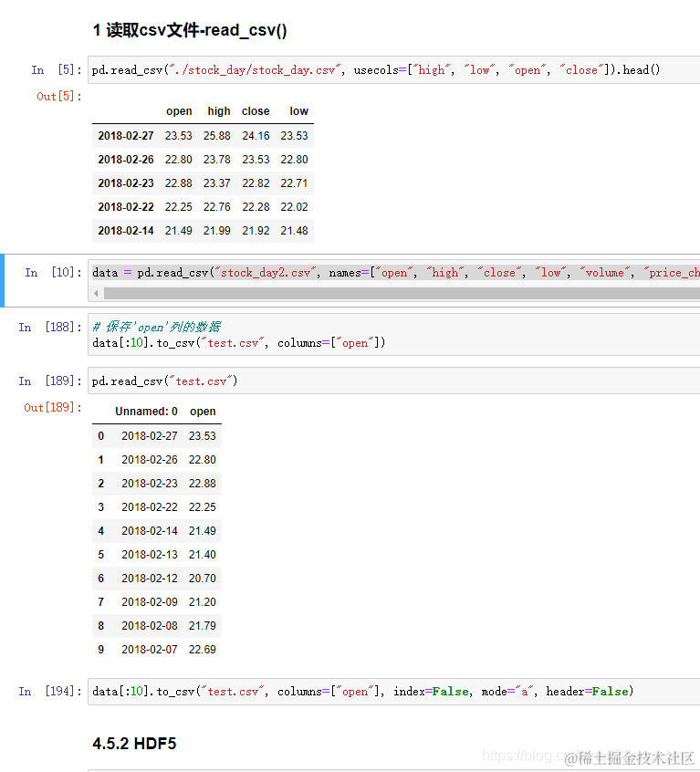Image resolution: width=700 pixels, height=772 pixels.
Task: Click the 2018-02-27 row label in Out[5]
Action: (x=126, y=135)
